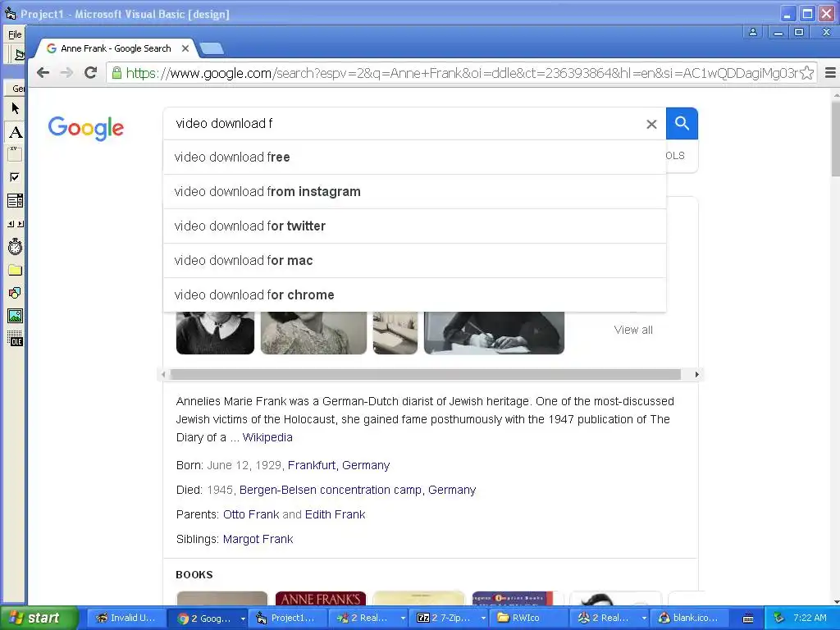Switch to Anne Frank Google Search tab

coord(116,48)
